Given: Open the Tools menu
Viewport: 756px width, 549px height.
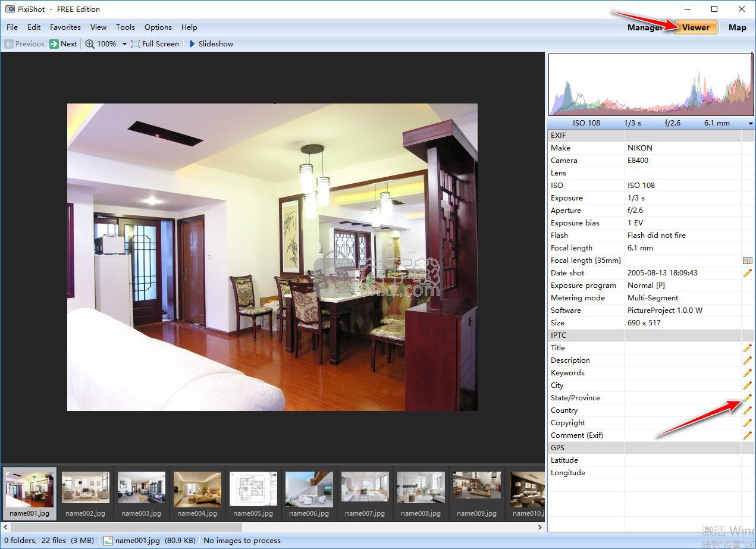Looking at the screenshot, I should (x=126, y=27).
